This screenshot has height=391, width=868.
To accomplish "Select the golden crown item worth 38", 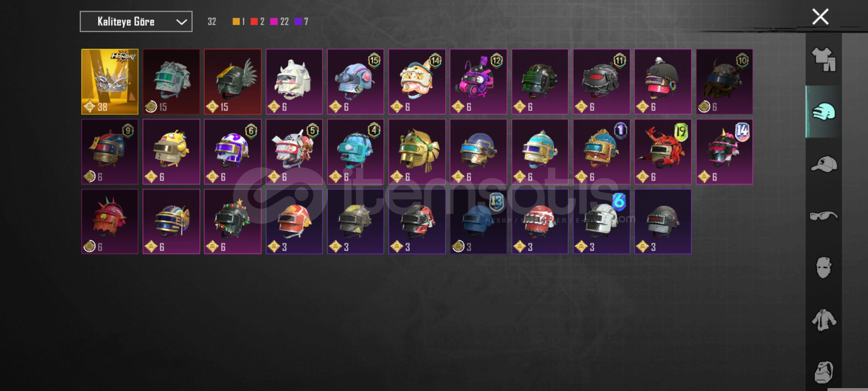I will [110, 82].
